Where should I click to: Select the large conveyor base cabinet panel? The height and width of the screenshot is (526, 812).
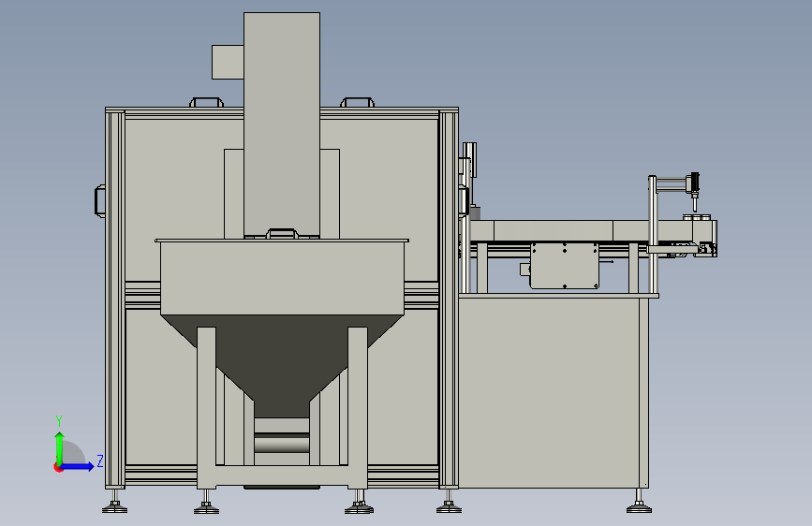click(549, 392)
